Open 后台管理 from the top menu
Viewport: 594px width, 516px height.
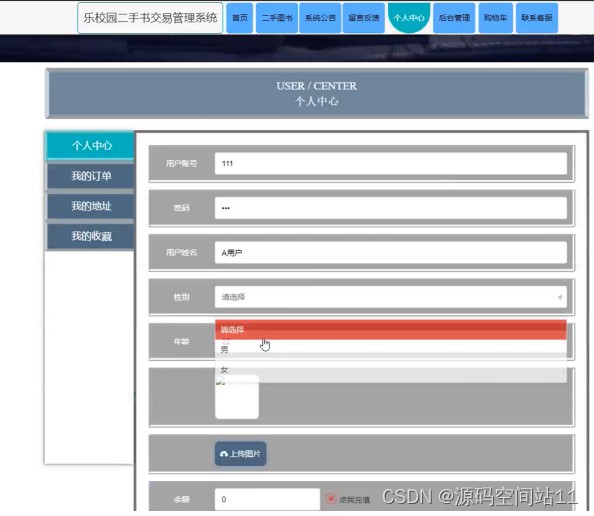pos(454,18)
